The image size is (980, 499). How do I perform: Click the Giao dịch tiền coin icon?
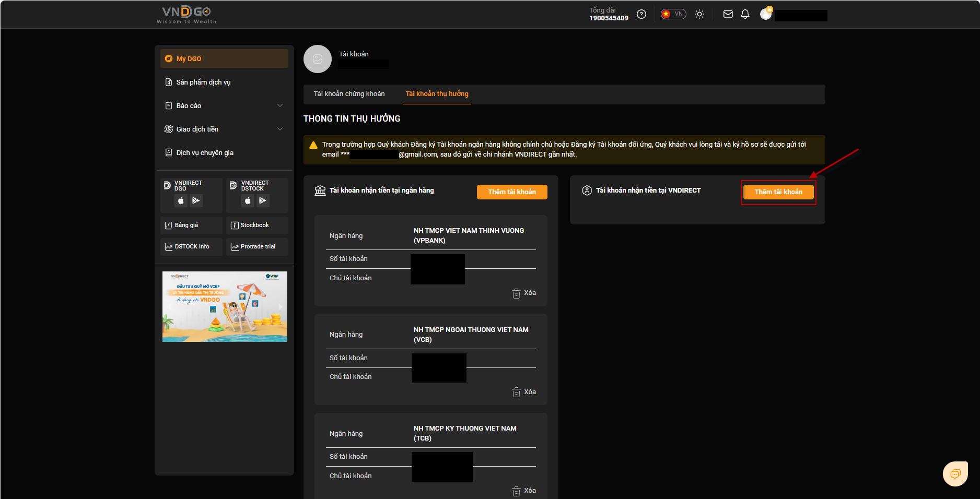click(169, 129)
